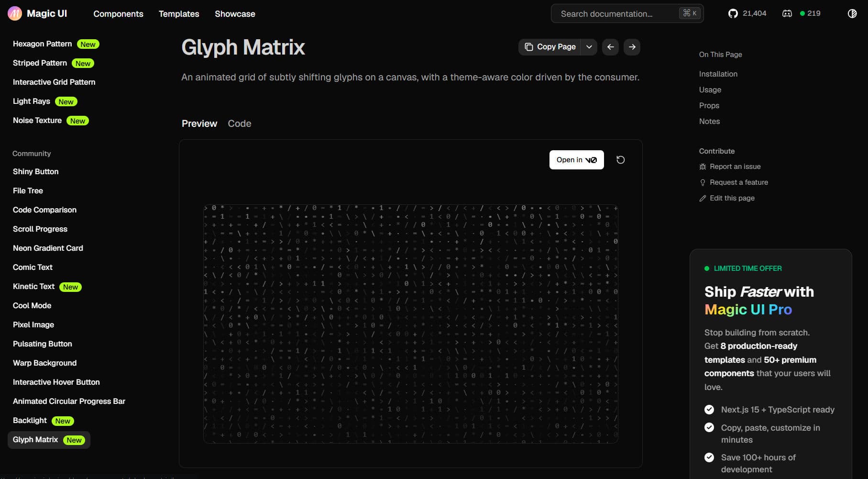
Task: Open Noise Texture in sidebar
Action: pos(37,120)
